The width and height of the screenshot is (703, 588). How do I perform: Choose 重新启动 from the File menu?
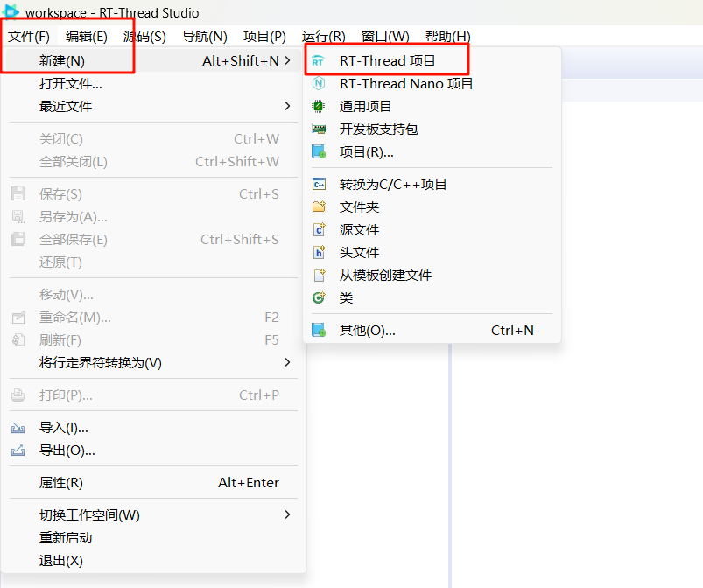[154, 537]
